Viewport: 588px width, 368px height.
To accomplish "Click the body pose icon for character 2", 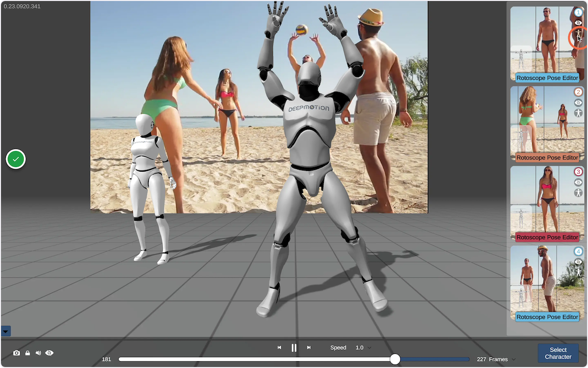I will click(578, 113).
